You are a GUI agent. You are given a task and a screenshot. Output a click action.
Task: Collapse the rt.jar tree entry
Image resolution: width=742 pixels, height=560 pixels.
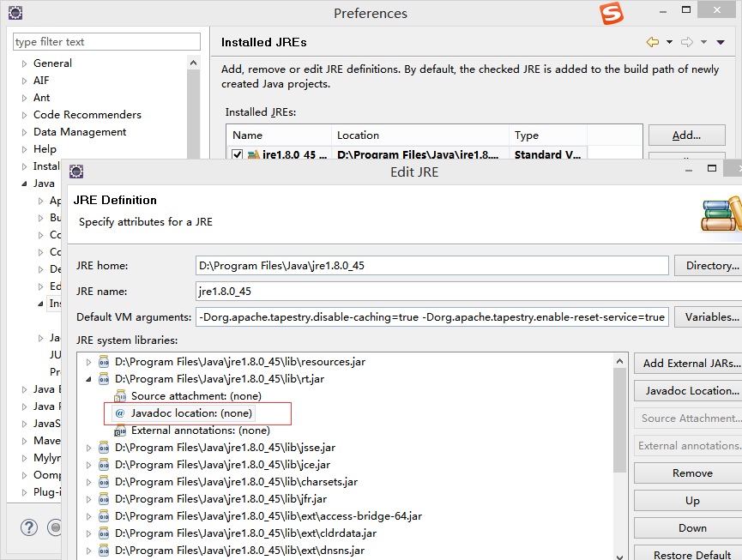[90, 378]
